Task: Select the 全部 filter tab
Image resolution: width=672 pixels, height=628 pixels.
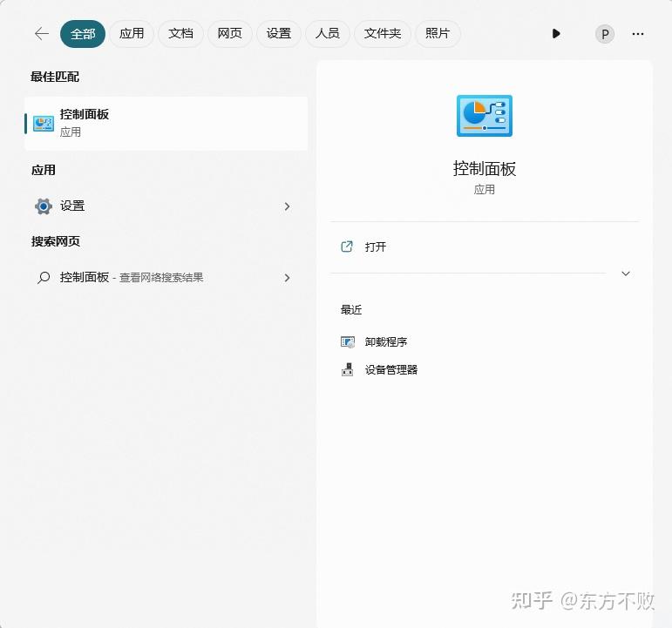Action: coord(83,34)
